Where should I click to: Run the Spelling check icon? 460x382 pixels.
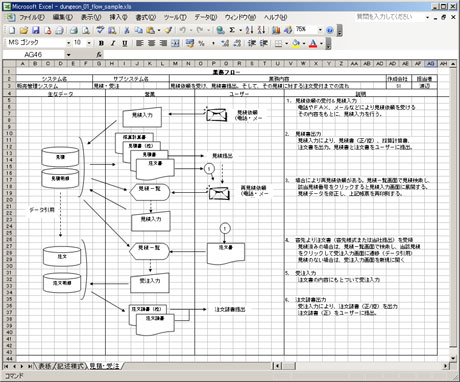point(100,30)
